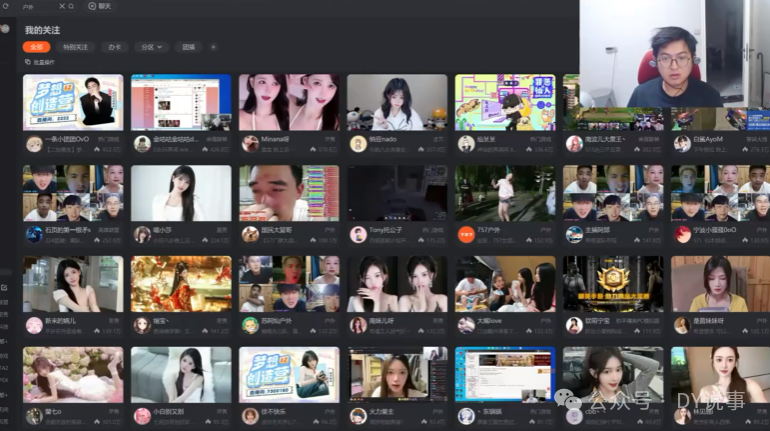
Task: Click the streamer name 宁波小强强0oO
Action: click(715, 230)
